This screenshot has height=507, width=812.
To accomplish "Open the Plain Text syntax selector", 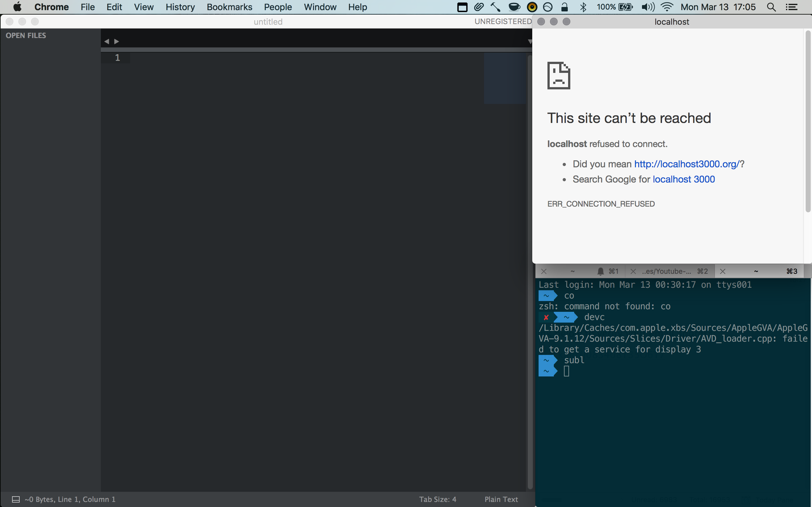I will point(501,499).
